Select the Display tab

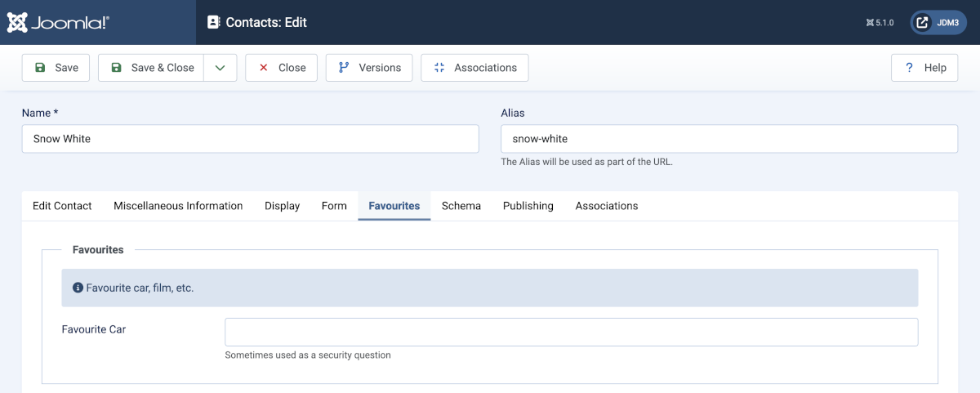[x=282, y=206]
